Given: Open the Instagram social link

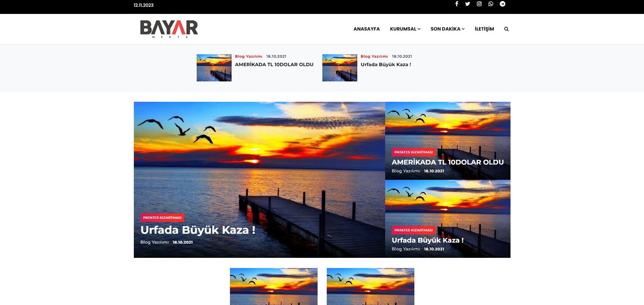Looking at the screenshot, I should tap(479, 4).
